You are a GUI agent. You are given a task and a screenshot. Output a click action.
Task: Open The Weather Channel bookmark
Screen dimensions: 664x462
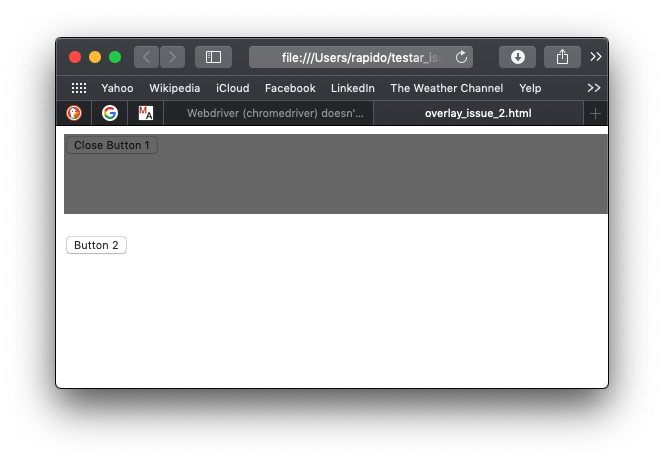coord(447,88)
